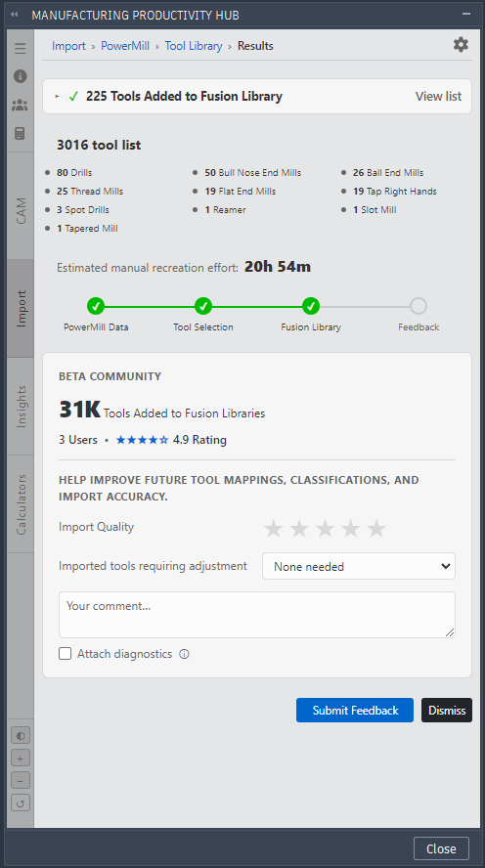Click the Attach diagnostics info icon
The width and height of the screenshot is (485, 868).
click(x=185, y=654)
